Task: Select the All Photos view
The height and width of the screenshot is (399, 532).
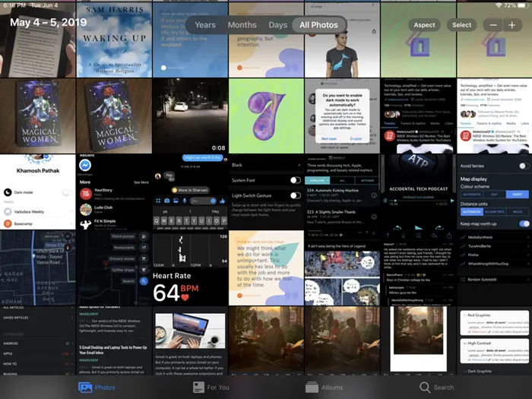Action: tap(318, 25)
